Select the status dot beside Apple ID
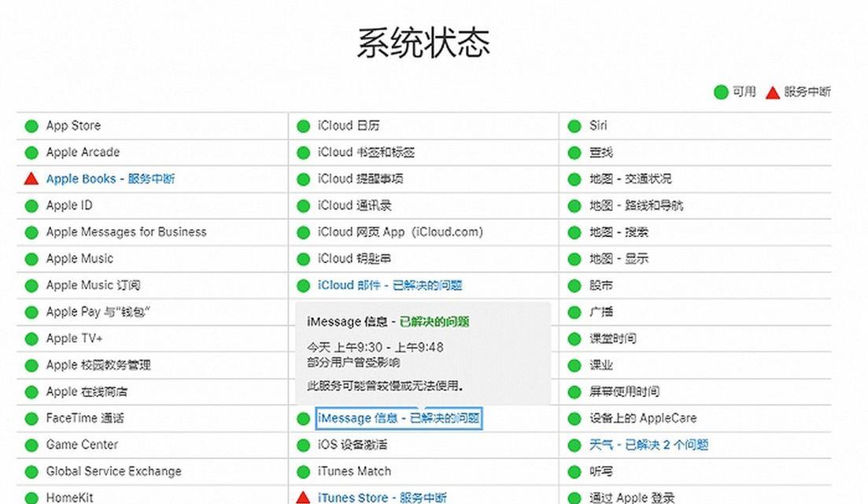 [x=31, y=206]
